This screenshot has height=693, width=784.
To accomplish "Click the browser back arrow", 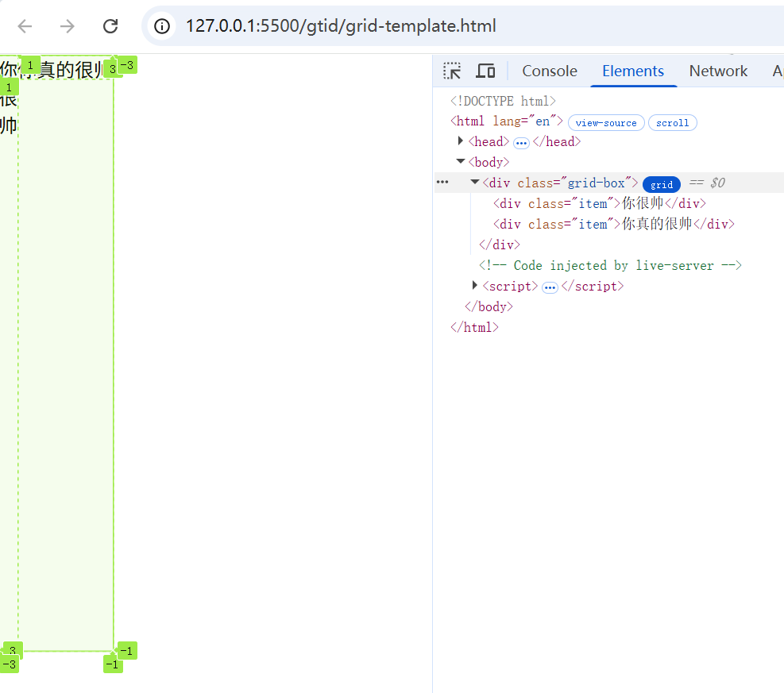I will tap(25, 26).
